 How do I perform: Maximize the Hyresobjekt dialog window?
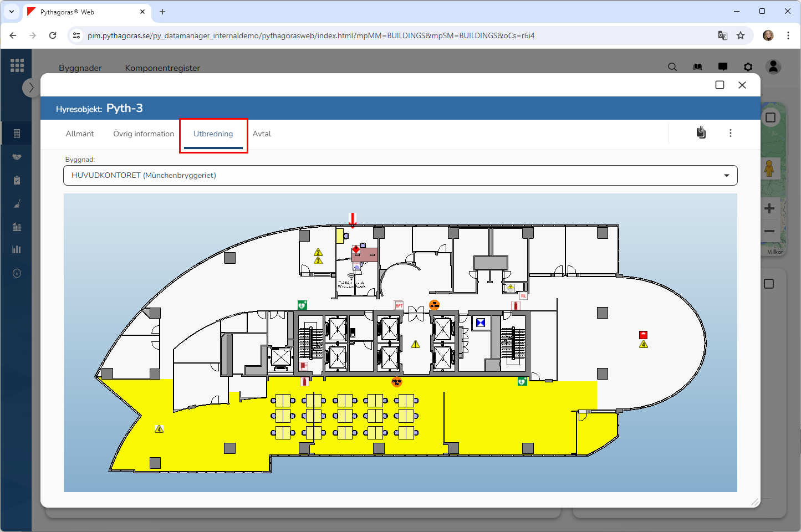point(720,85)
